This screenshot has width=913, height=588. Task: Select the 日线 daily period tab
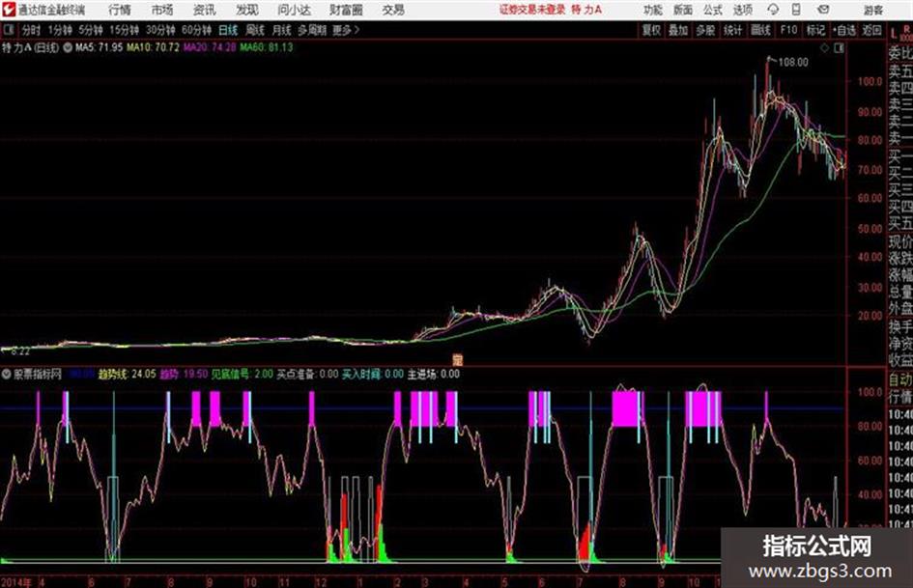click(228, 30)
